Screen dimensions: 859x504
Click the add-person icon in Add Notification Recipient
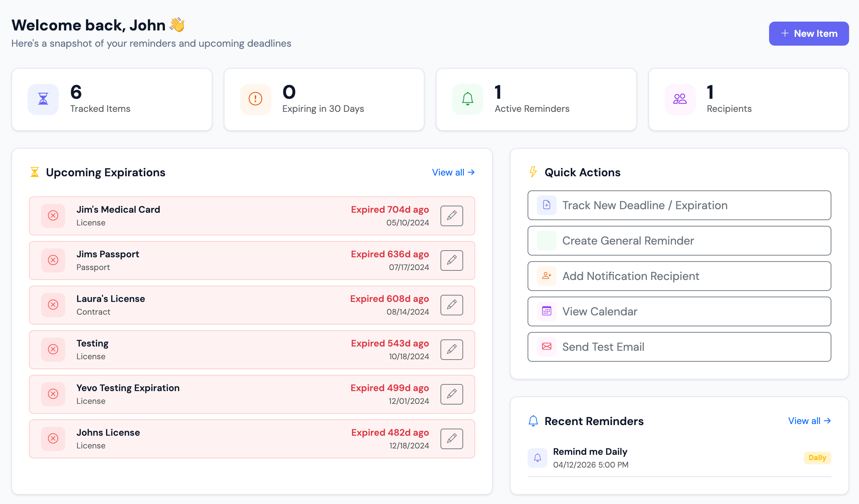click(x=547, y=276)
